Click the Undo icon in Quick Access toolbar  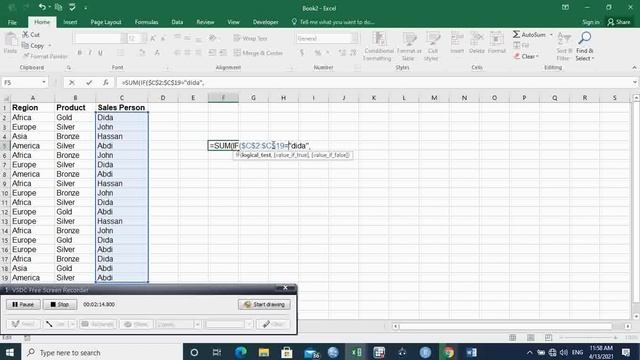[42, 7]
